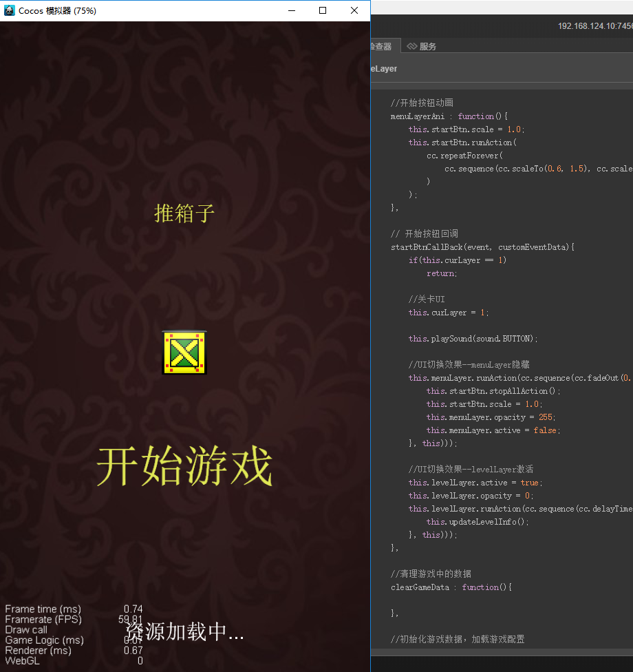
Task: Click the chevron icon beside the 服务 tab
Action: pyautogui.click(x=411, y=46)
